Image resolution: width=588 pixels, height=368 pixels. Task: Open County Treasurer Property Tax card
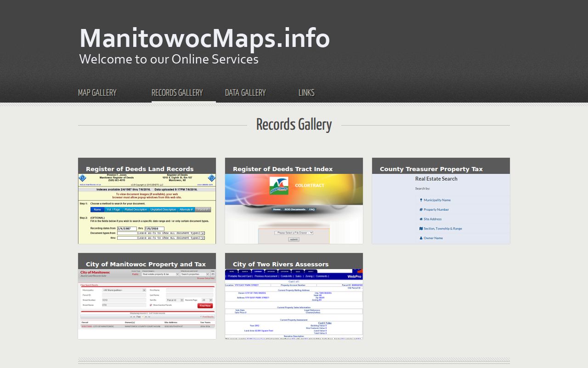[441, 201]
